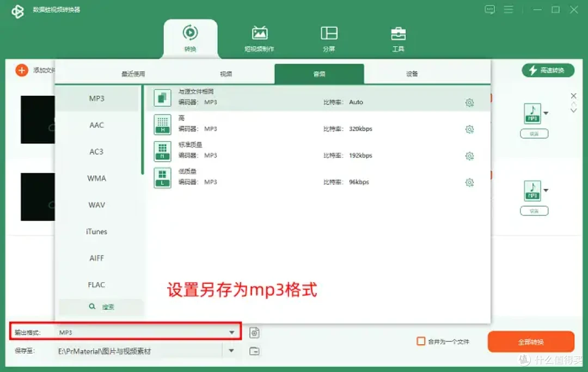Image resolution: width=588 pixels, height=372 pixels.
Task: Choose WAV in format list
Action: [97, 205]
